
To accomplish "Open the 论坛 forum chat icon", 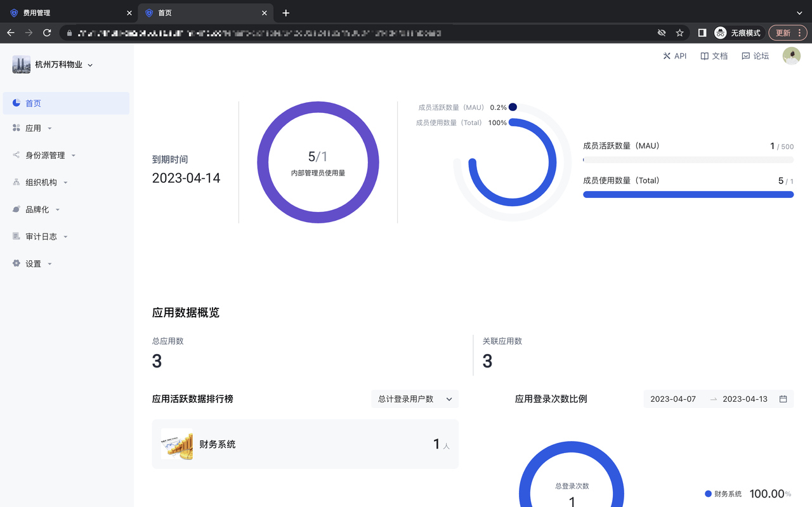I will pos(745,56).
